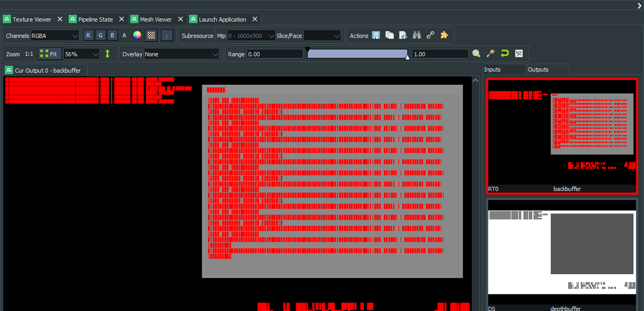Switch to the Pipeline State tab
This screenshot has width=644, height=311.
tap(96, 19)
